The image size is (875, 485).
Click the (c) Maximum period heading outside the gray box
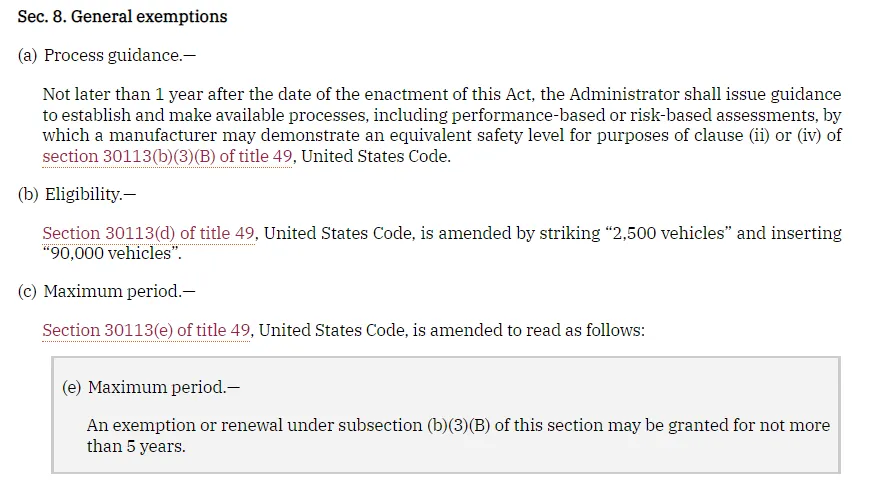tap(106, 291)
